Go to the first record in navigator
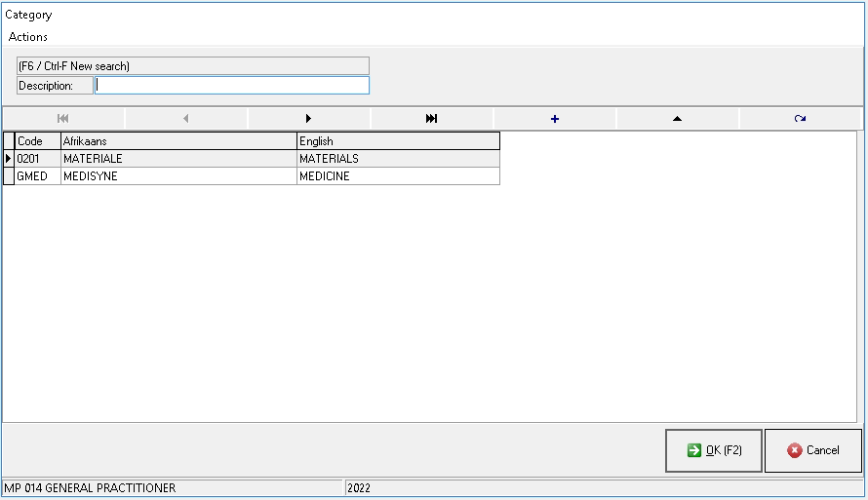The height and width of the screenshot is (500, 868). 63,119
